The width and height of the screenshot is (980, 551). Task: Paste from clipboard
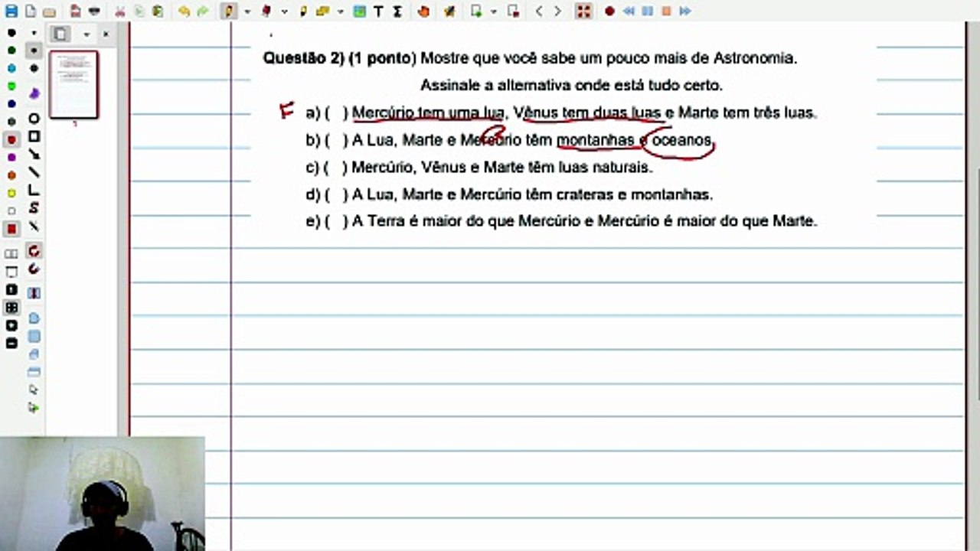click(157, 11)
